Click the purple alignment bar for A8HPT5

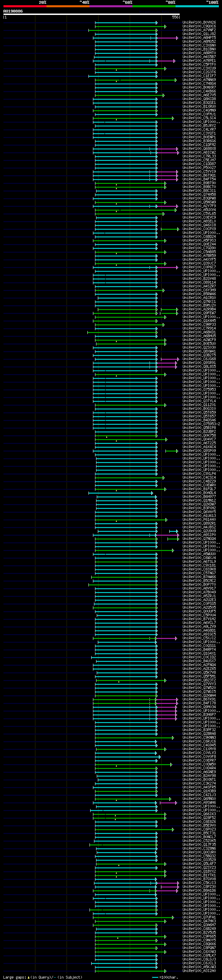pyautogui.click(x=167, y=38)
